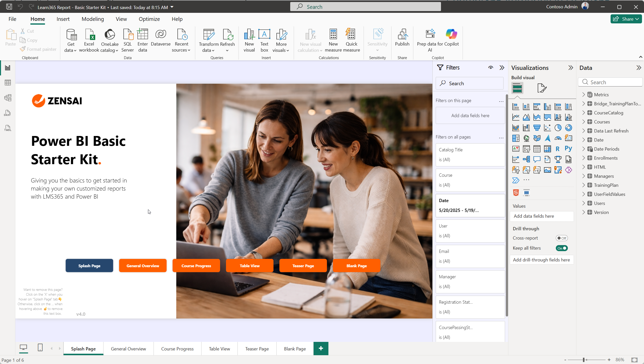Collapse the Filters pane

pyautogui.click(x=502, y=67)
